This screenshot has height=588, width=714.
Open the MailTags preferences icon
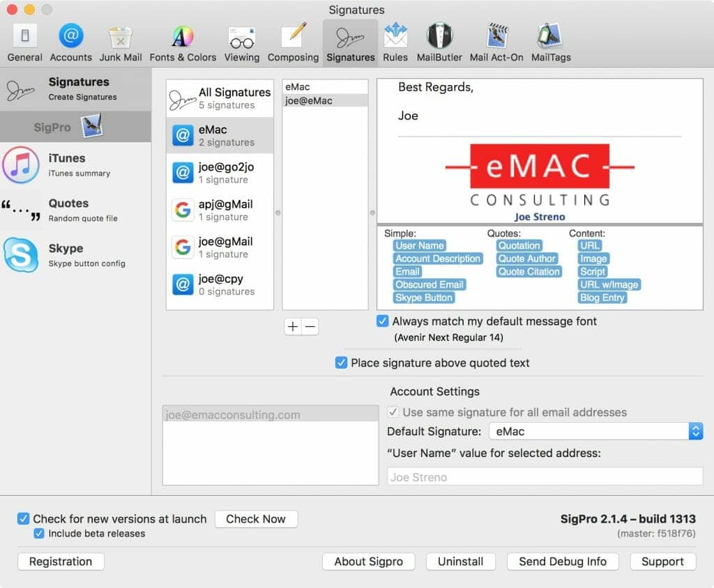point(551,42)
